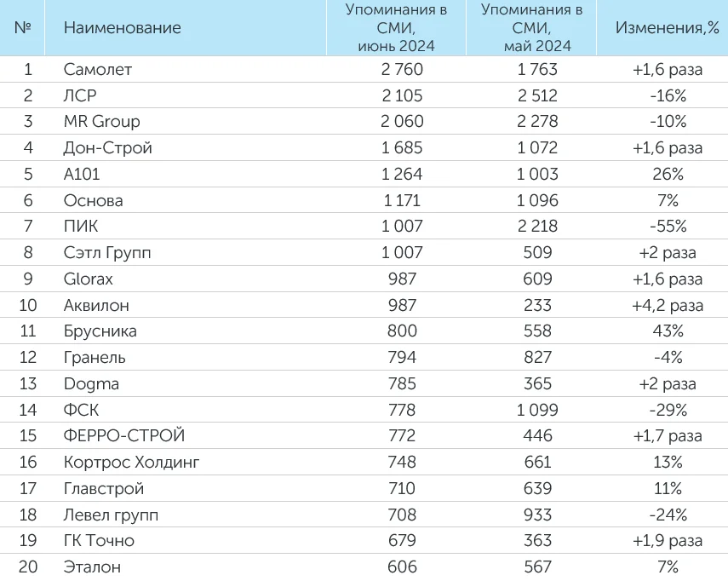
Task: Select the 'ФЕРРО-СТРОЙ' company cell
Action: (124, 436)
